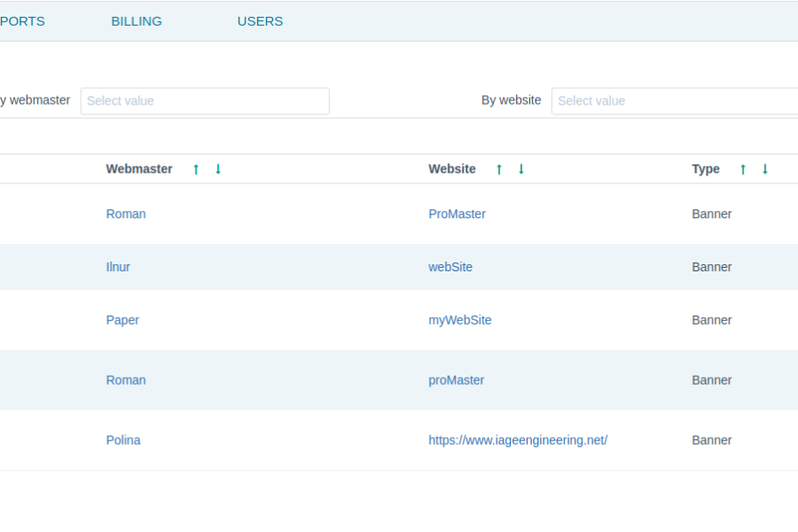798x532 pixels.
Task: Open the By webmaster select value dropdown
Action: click(205, 101)
